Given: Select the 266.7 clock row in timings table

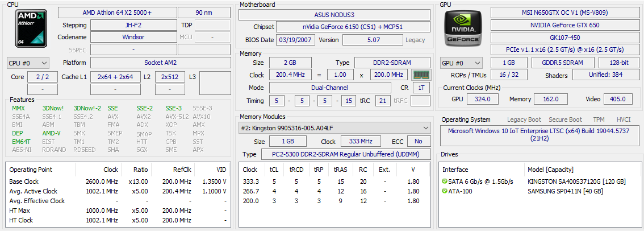Looking at the screenshot, I should [x=334, y=191].
